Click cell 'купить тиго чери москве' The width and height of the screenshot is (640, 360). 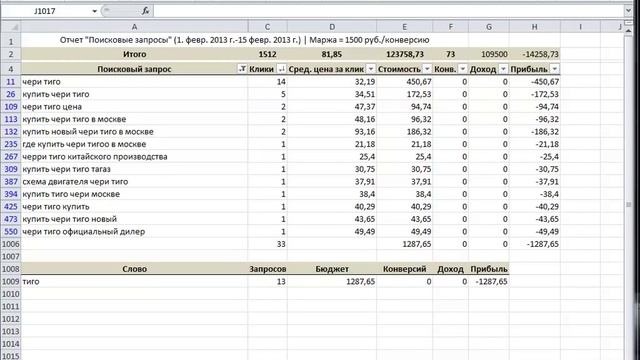[x=134, y=194]
